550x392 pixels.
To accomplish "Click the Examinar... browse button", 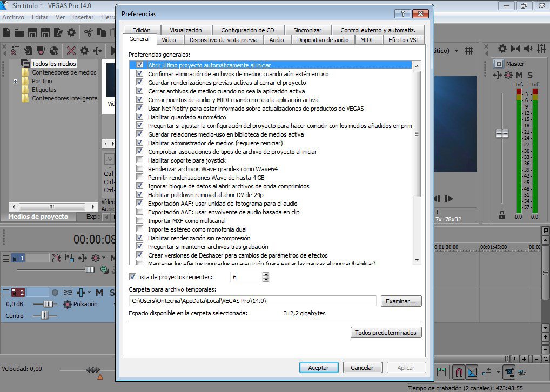I will coord(401,301).
